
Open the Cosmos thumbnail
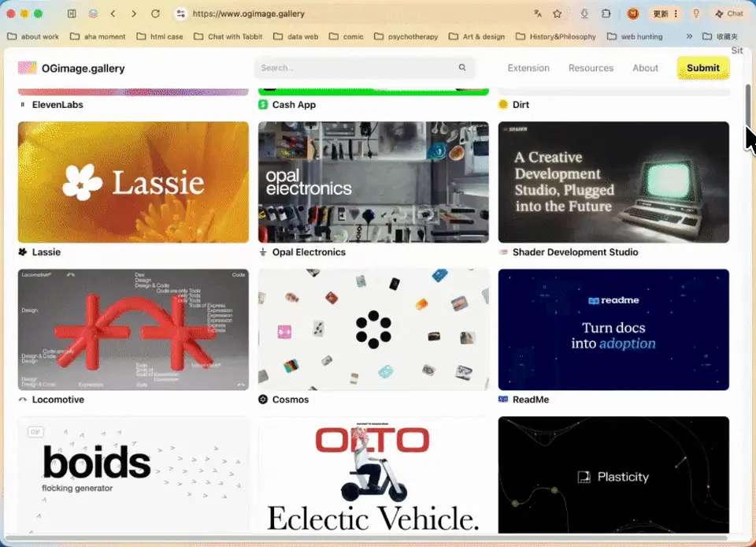(x=373, y=329)
